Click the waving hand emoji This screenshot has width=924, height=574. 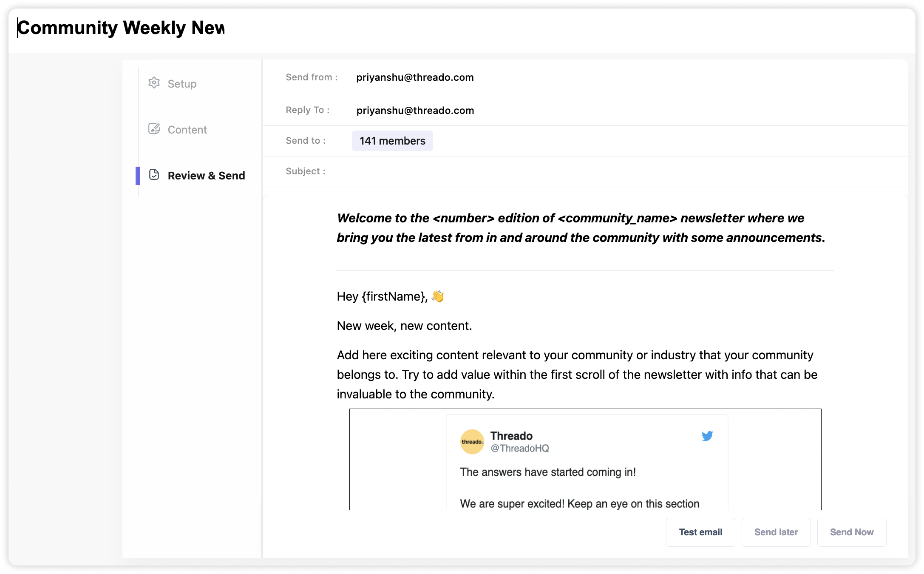tap(438, 296)
